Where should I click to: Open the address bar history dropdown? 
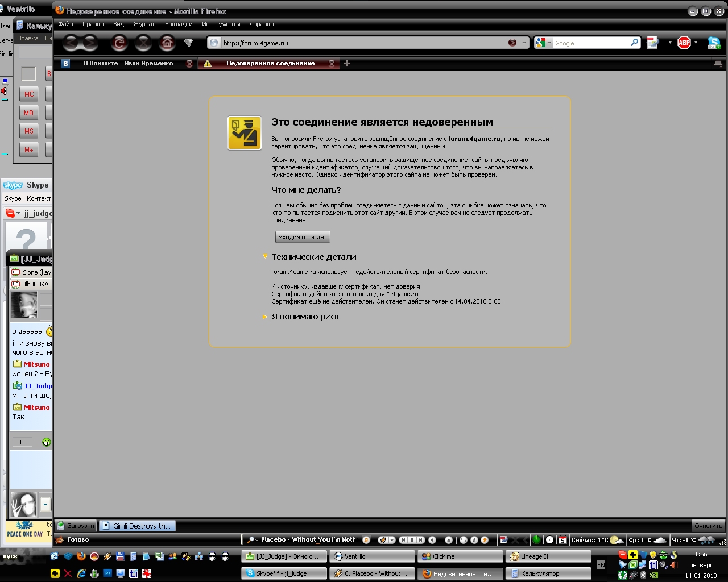coord(524,43)
